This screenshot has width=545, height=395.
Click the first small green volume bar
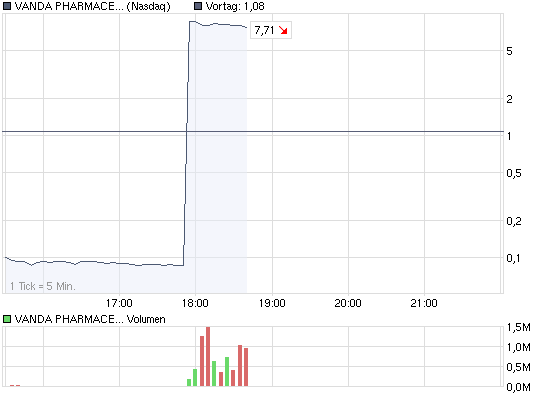189,382
